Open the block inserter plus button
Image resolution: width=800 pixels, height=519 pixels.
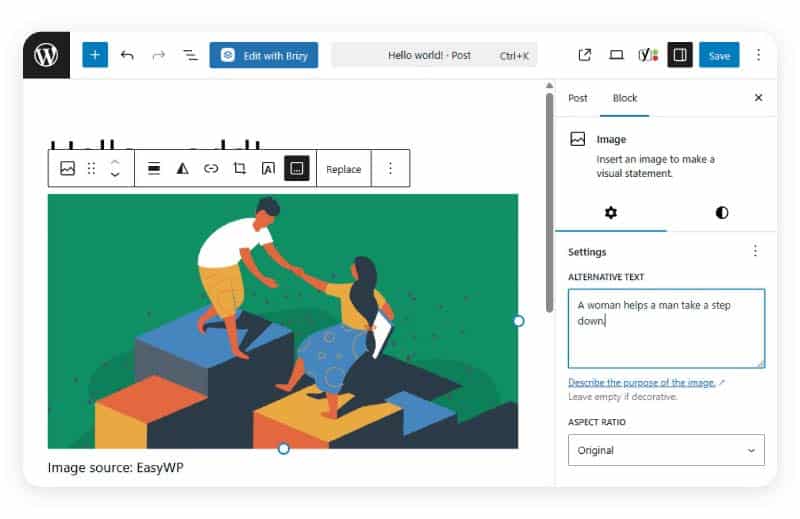(95, 55)
